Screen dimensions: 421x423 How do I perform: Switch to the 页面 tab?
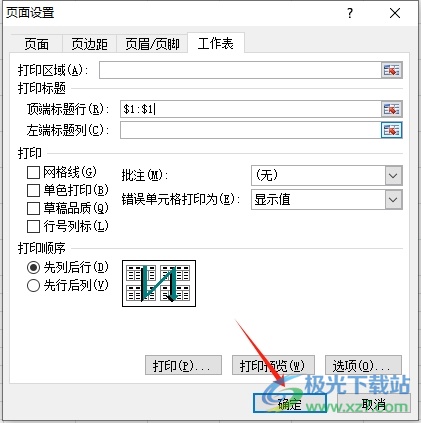(x=36, y=44)
